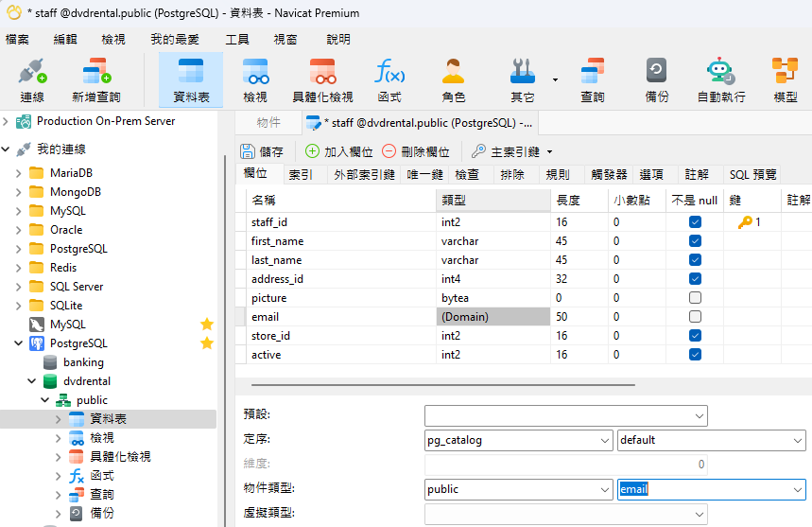Screen dimensions: 812x527
Task: Switch to the 外部索引鍵 tab
Action: coord(364,175)
